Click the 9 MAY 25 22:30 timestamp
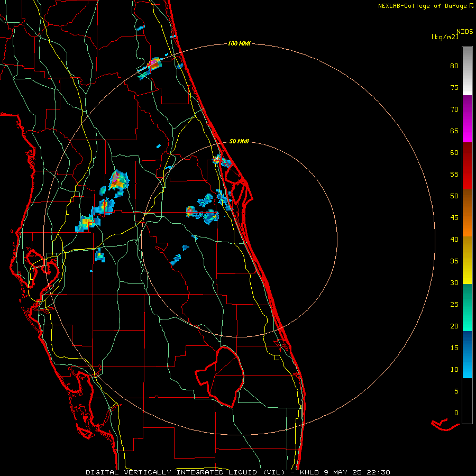 point(358,472)
